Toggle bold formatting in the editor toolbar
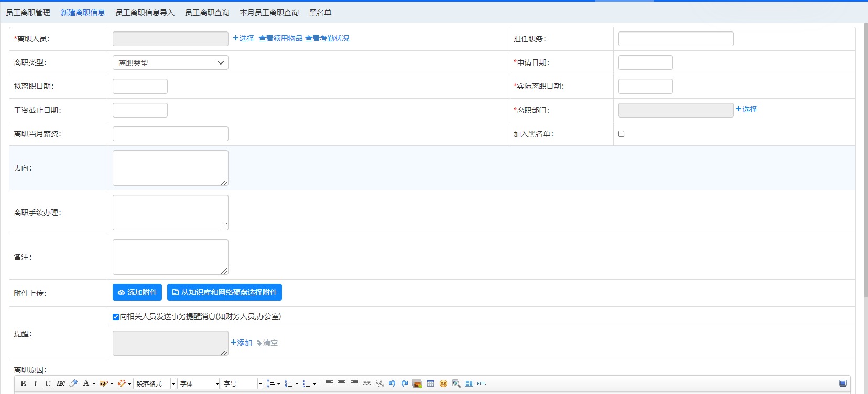 23,384
